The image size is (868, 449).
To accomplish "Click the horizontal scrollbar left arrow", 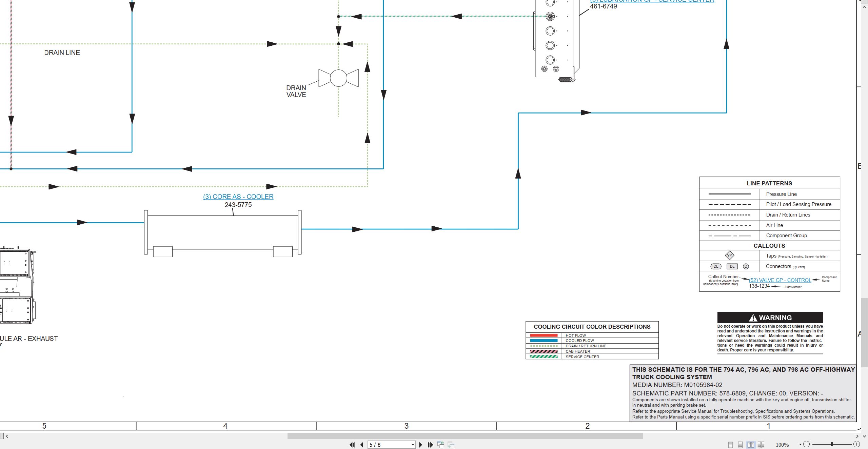I will click(x=7, y=436).
